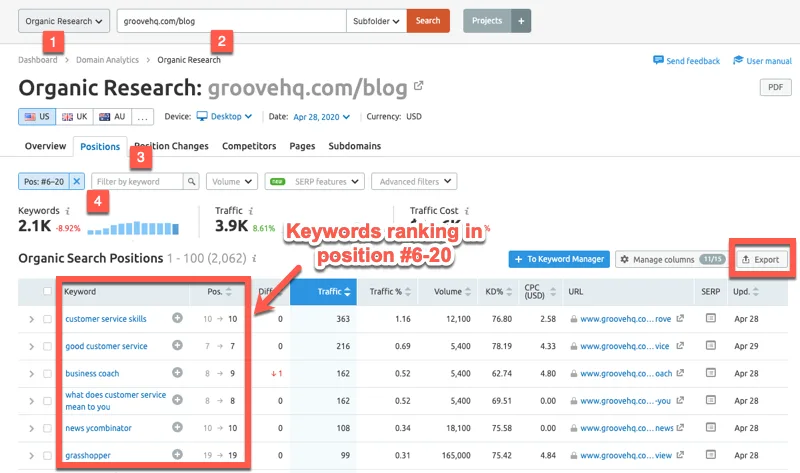800x473 pixels.
Task: Add news ycombinator keyword via plus icon
Action: point(177,427)
